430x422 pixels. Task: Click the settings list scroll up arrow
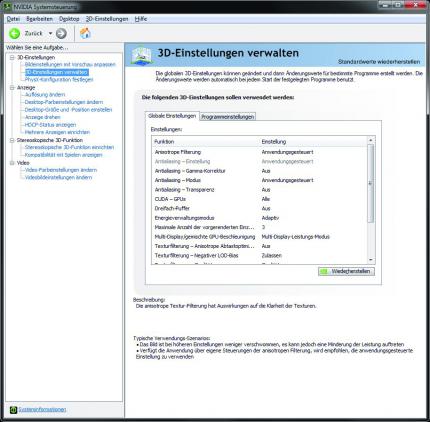[x=370, y=141]
